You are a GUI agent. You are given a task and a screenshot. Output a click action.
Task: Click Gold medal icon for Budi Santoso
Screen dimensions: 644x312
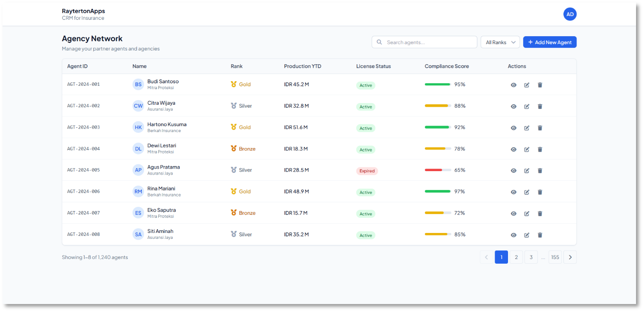(x=234, y=85)
